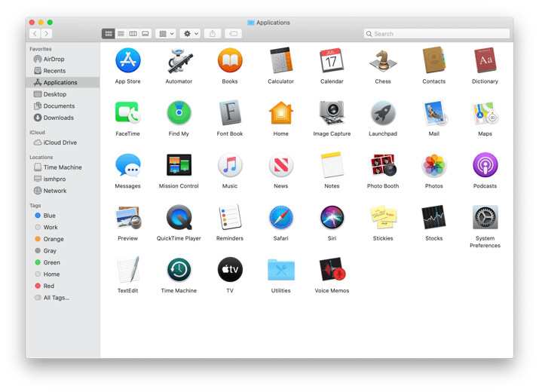Open the News app
The image size is (539, 392).
tap(281, 165)
